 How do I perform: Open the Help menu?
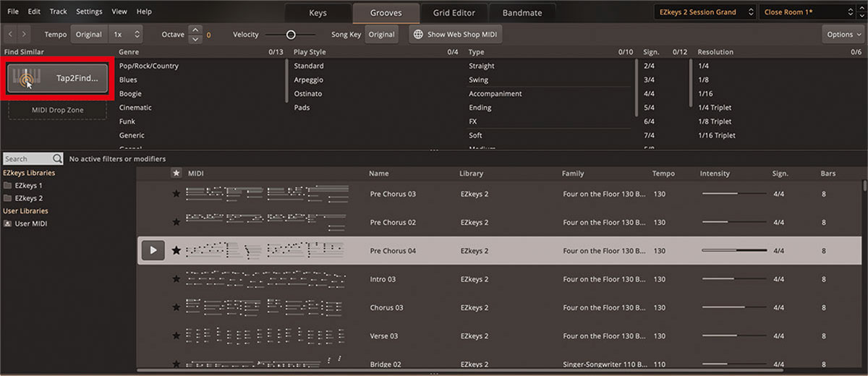point(144,12)
